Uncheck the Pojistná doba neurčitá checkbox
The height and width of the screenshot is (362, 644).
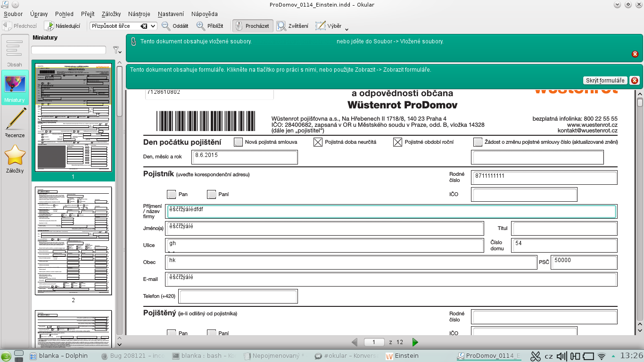[318, 142]
